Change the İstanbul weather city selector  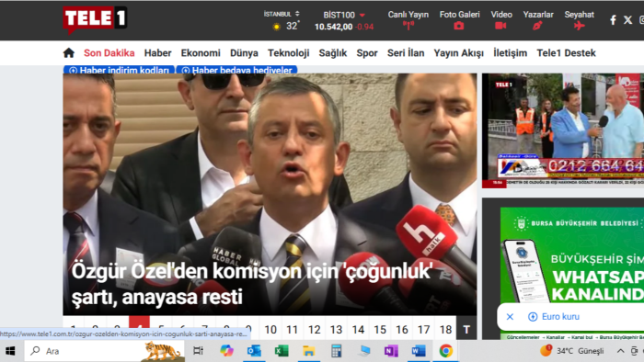pos(282,14)
